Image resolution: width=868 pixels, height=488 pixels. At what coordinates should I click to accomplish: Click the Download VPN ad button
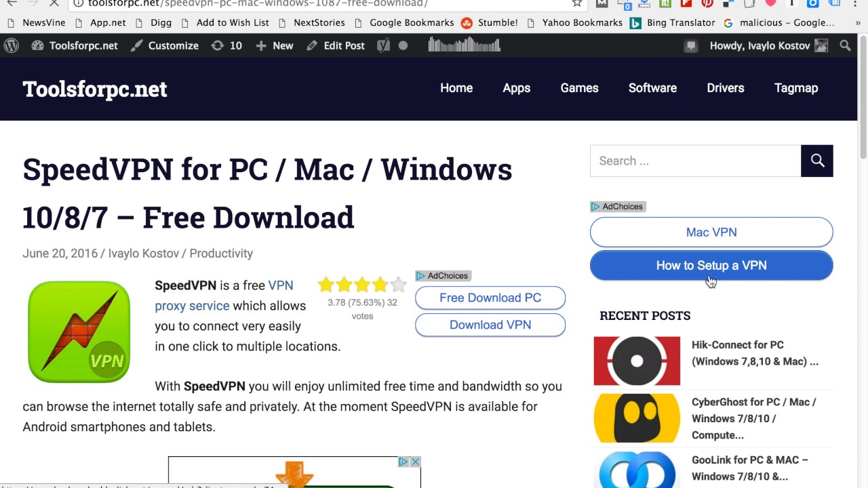pyautogui.click(x=490, y=325)
